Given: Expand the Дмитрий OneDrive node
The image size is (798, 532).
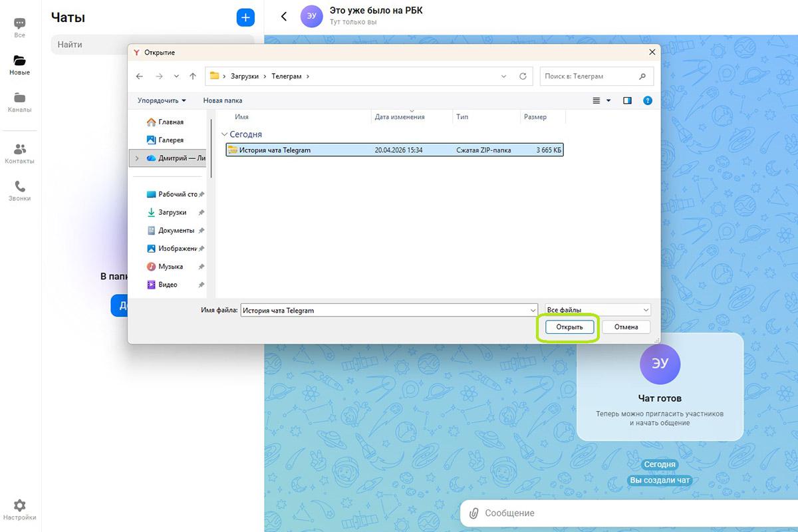Looking at the screenshot, I should click(x=137, y=158).
